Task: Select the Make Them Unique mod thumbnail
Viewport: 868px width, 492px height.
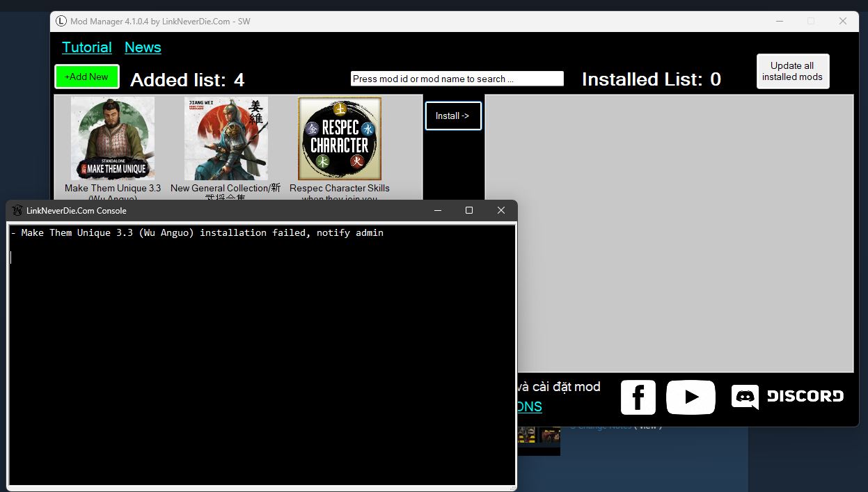Action: pyautogui.click(x=113, y=138)
